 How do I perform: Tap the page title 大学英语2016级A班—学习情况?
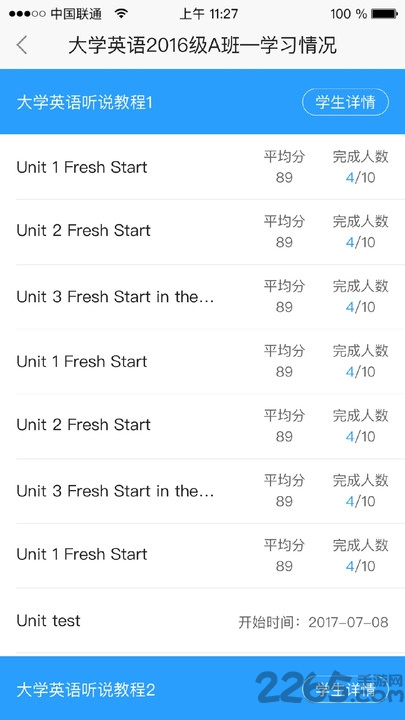point(202,46)
